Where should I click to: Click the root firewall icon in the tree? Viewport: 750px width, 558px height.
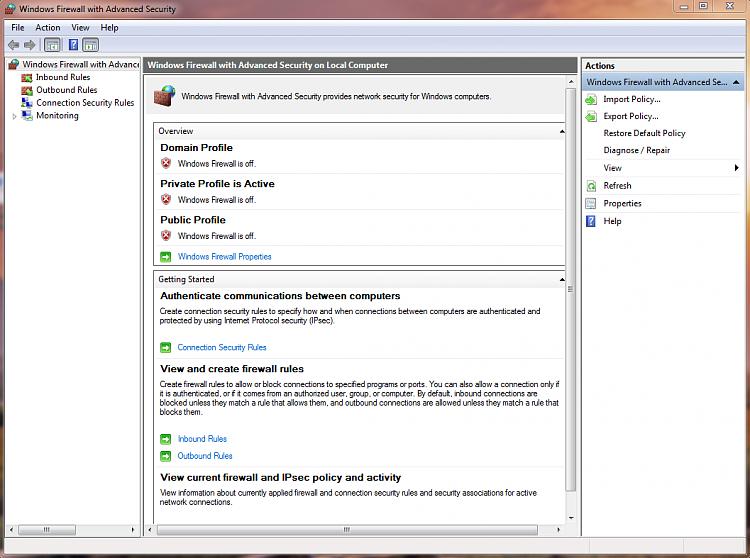click(x=14, y=64)
